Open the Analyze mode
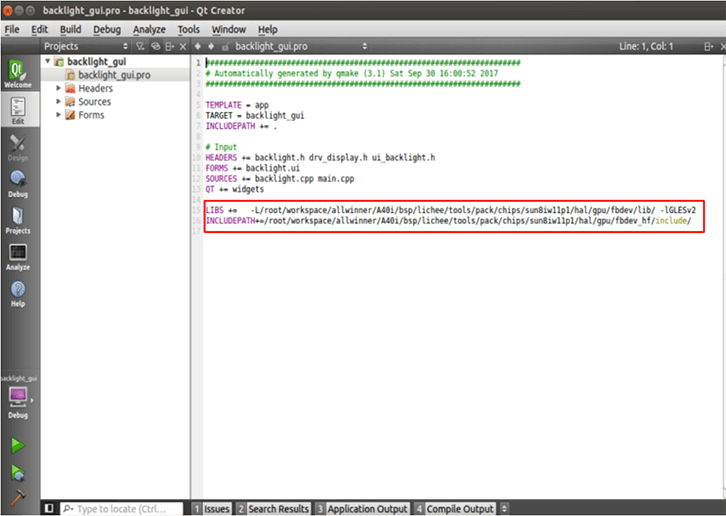Viewport: 726px width, 516px height. tap(18, 257)
